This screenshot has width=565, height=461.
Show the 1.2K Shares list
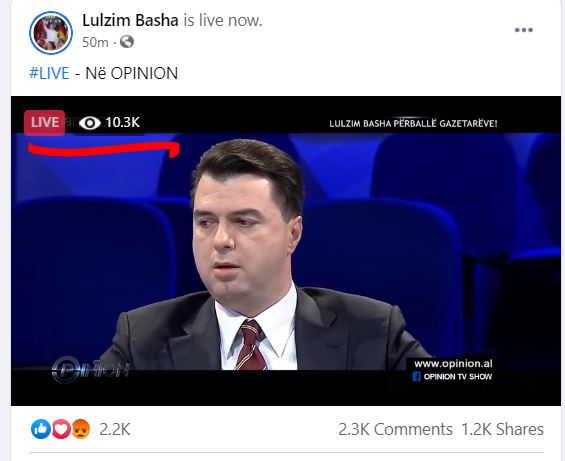pos(502,429)
